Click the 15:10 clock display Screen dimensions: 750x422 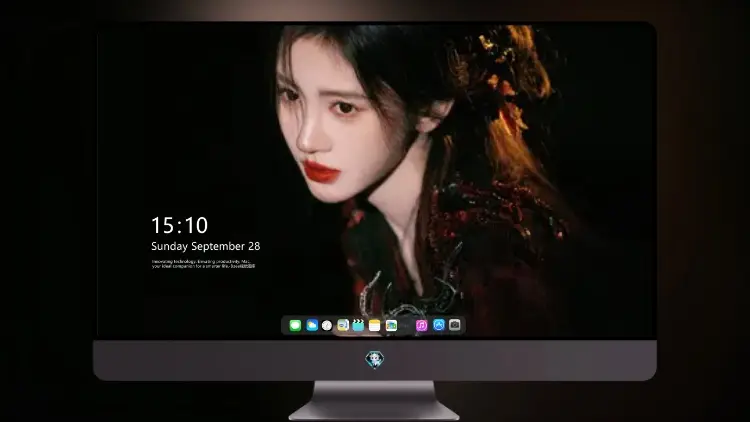[179, 225]
